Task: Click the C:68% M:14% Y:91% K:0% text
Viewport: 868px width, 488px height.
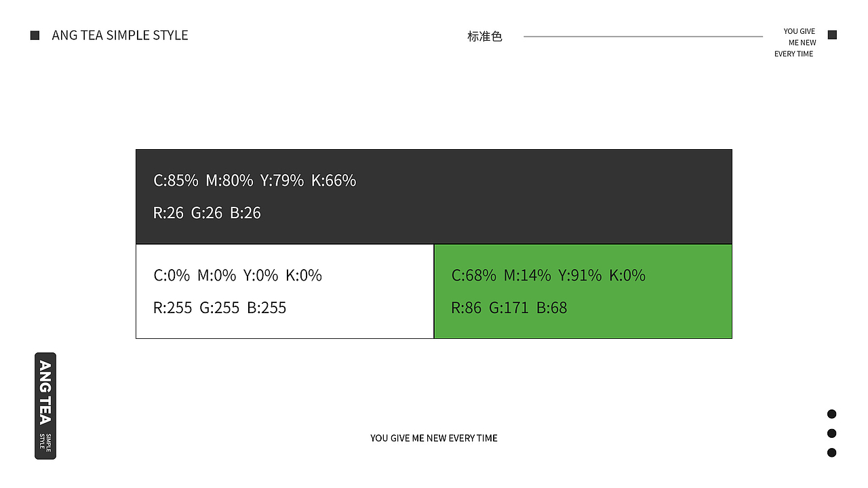Action: [549, 275]
